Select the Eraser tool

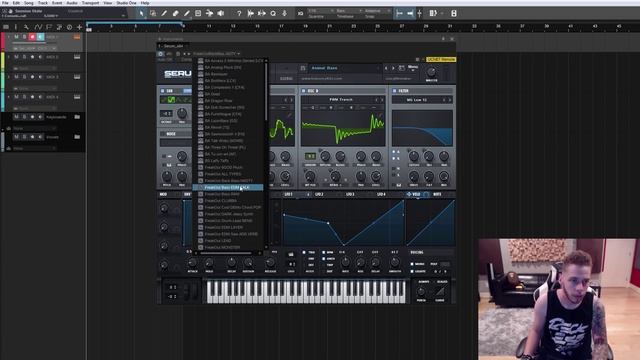tap(176, 13)
